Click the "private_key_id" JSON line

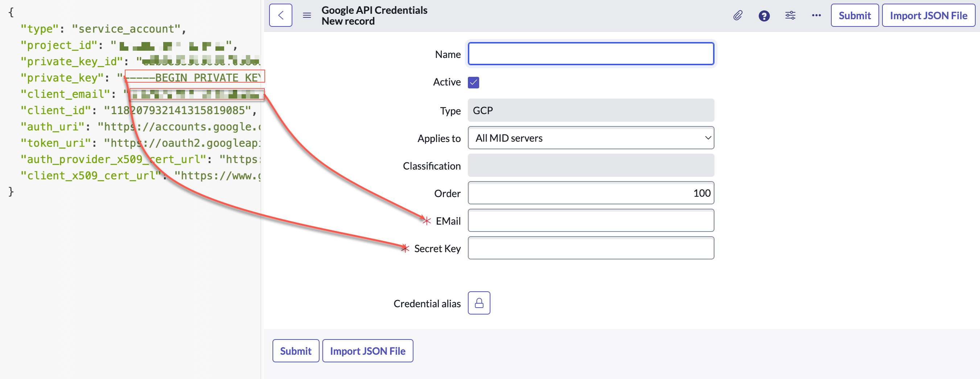point(140,62)
